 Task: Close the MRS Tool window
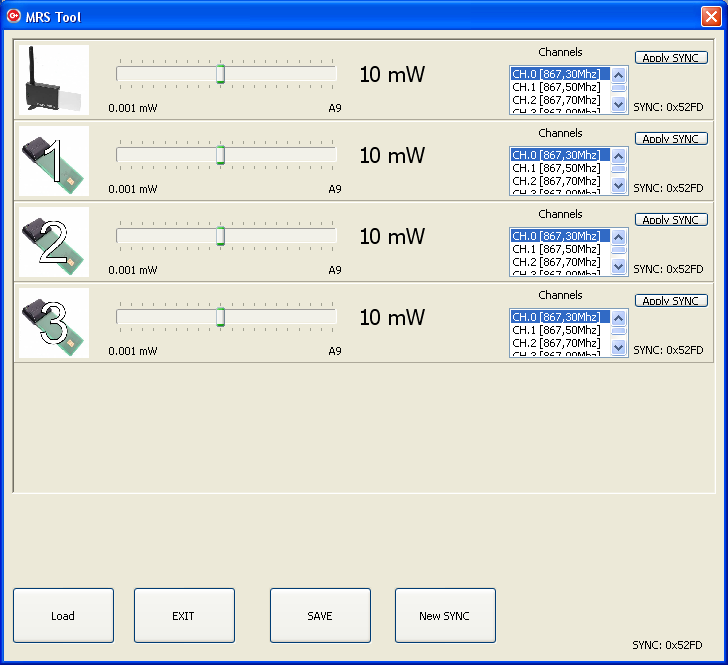pyautogui.click(x=711, y=17)
